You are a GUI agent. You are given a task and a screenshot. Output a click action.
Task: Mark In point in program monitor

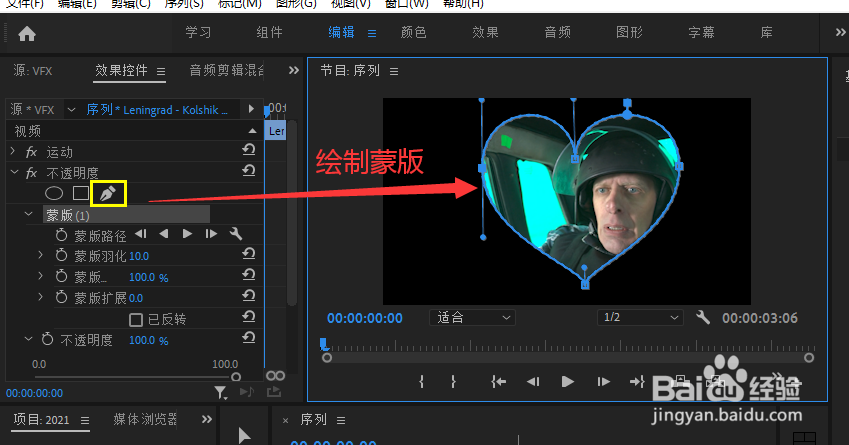coord(421,382)
